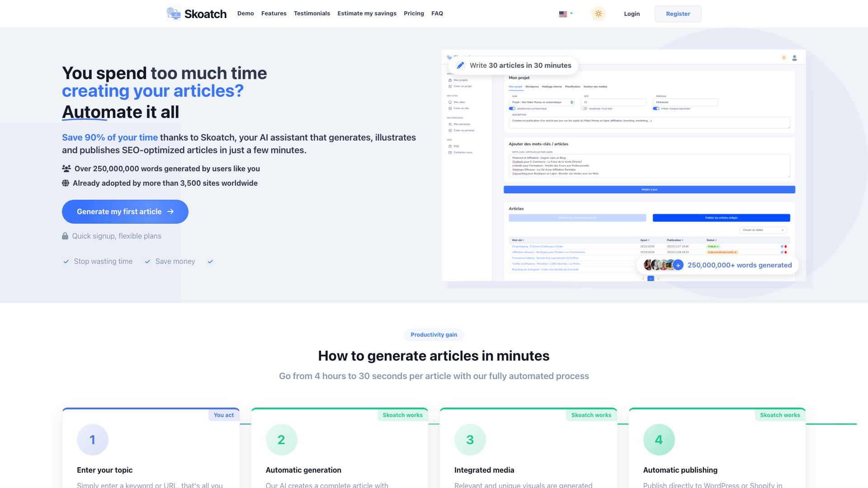Click the red delete icon on the Dropshipping row
Image resolution: width=868 pixels, height=488 pixels.
(x=786, y=247)
